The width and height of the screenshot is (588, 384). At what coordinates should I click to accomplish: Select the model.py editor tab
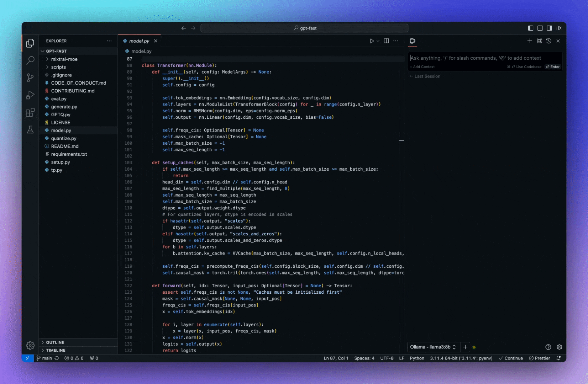point(139,41)
